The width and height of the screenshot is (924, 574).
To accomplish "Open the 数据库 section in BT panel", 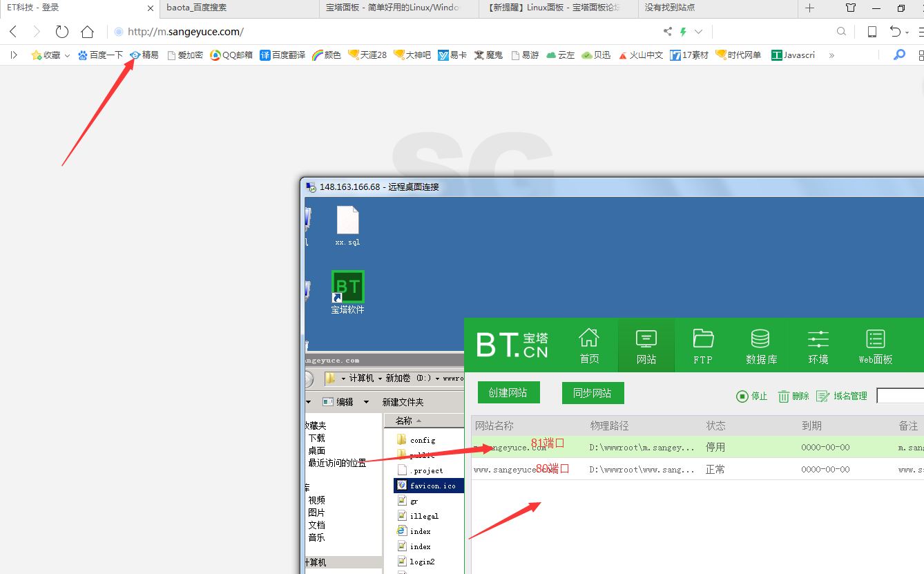I will click(761, 345).
